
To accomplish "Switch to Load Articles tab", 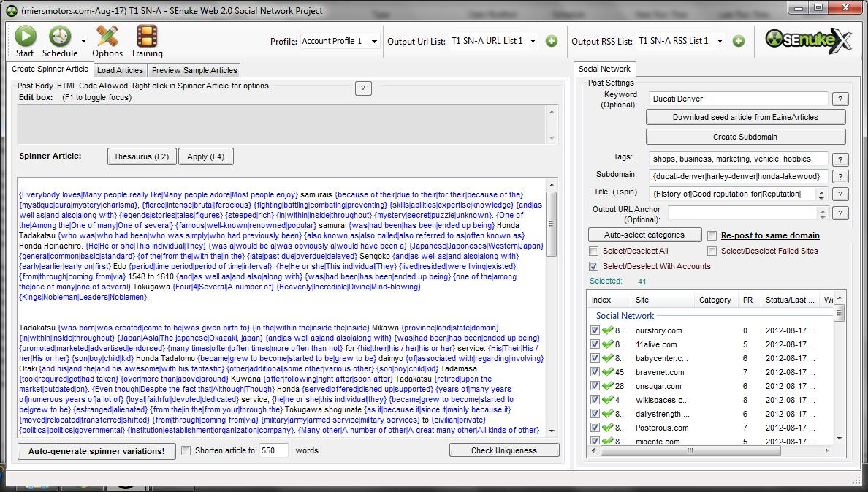I will 120,70.
